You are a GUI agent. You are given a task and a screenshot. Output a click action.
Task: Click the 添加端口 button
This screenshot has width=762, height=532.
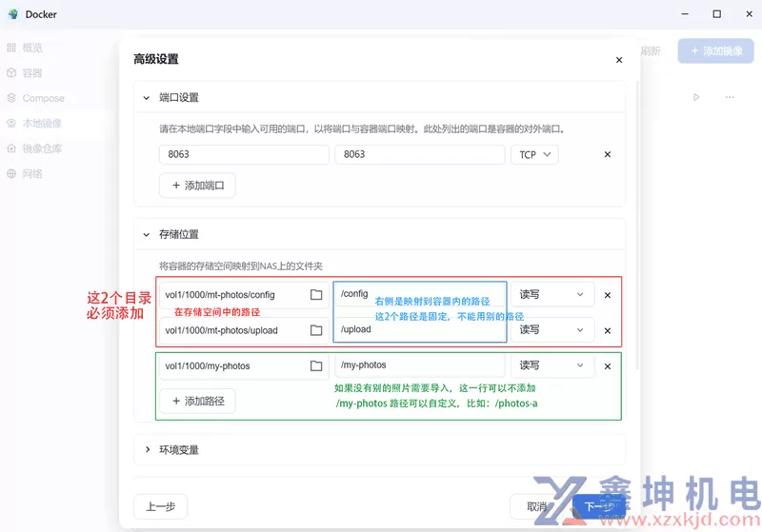(197, 186)
